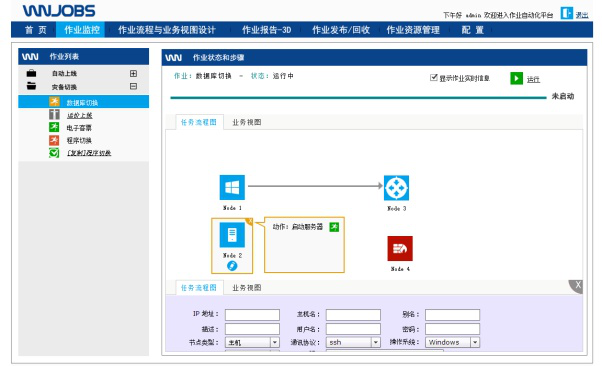
Task: Click the 作业: 数据库切换 text
Action: [x=202, y=76]
